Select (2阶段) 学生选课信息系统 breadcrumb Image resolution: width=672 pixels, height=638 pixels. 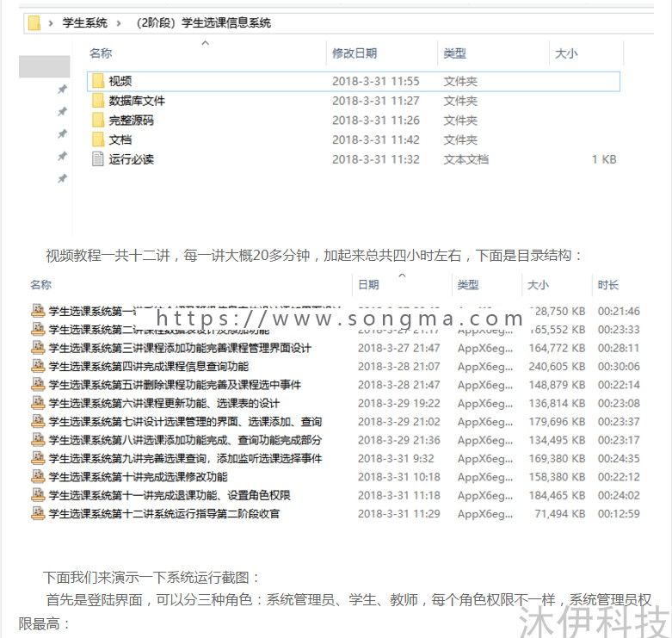click(x=204, y=22)
